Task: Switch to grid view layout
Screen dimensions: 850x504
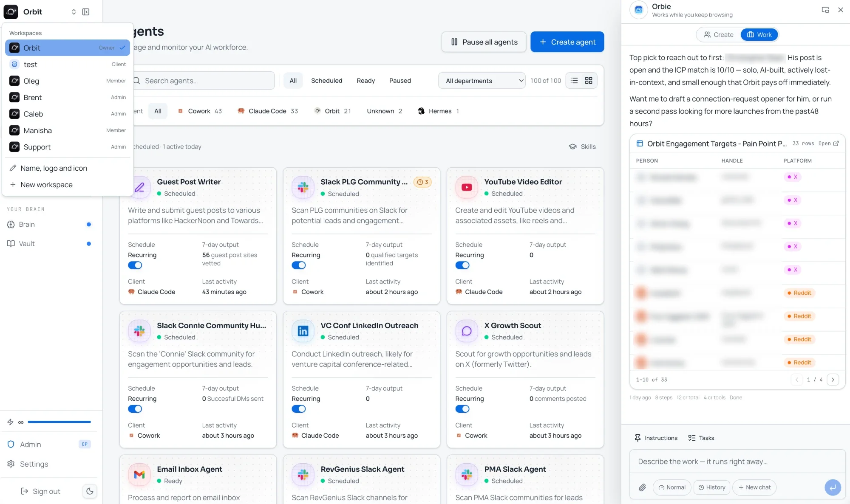Action: click(589, 81)
